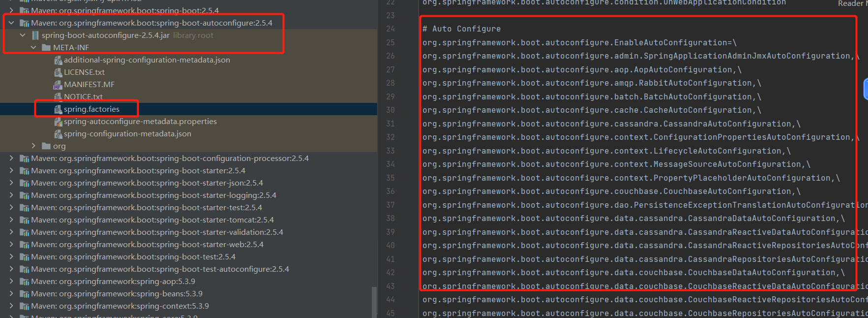Image resolution: width=868 pixels, height=318 pixels.
Task: Click spring-boot-configuration-processor library icon
Action: [x=24, y=158]
